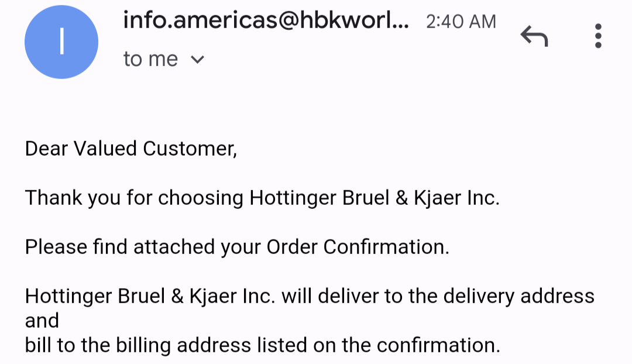Expand recipient details chevron beside "to me"
Viewport: 632px width, 364px height.
click(x=198, y=59)
